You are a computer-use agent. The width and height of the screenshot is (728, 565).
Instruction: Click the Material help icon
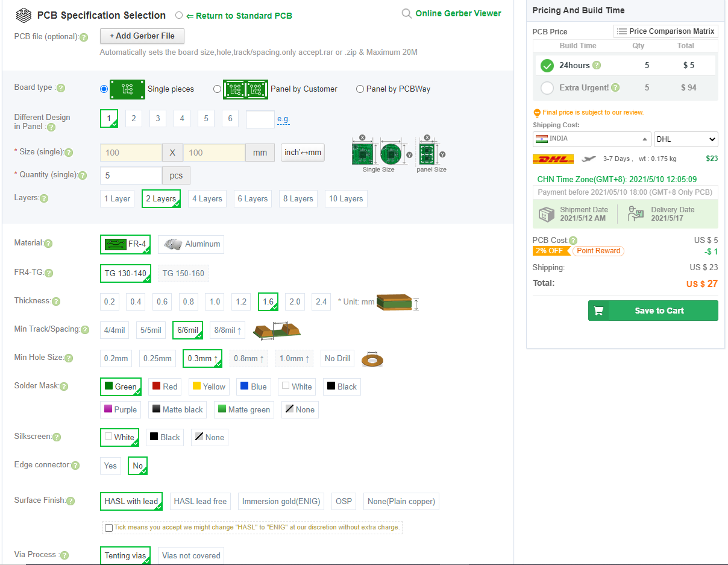pos(48,244)
